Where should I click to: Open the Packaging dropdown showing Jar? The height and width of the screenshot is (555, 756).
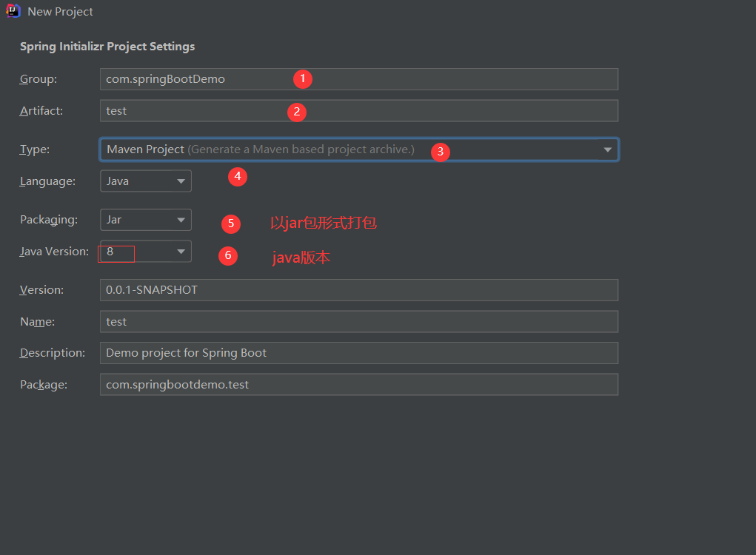coord(146,220)
